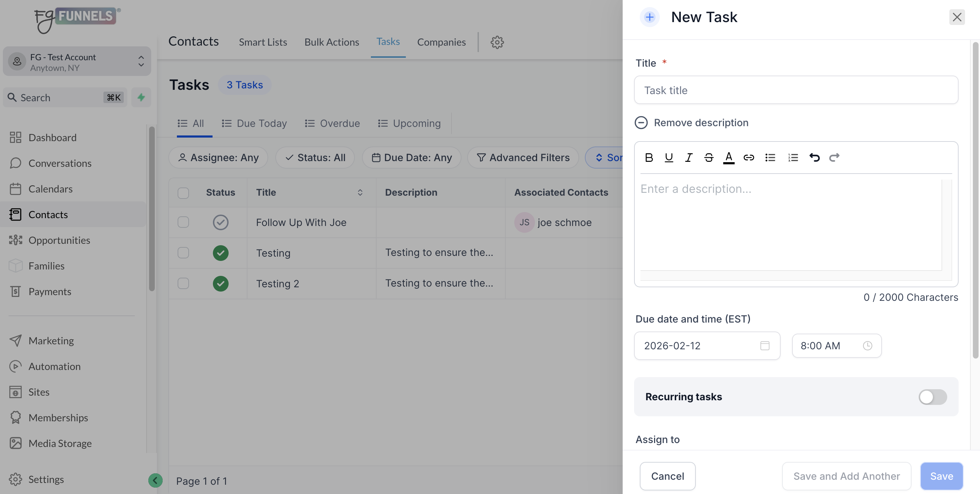Mark Follow Up With Joe as complete
Screen dimensions: 980x494
point(220,222)
